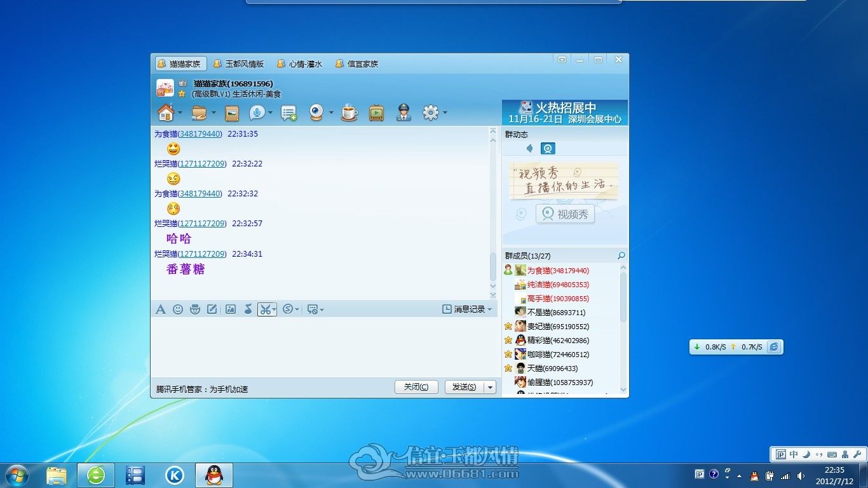
Task: Start group voice chat microphone icon
Action: (x=257, y=112)
